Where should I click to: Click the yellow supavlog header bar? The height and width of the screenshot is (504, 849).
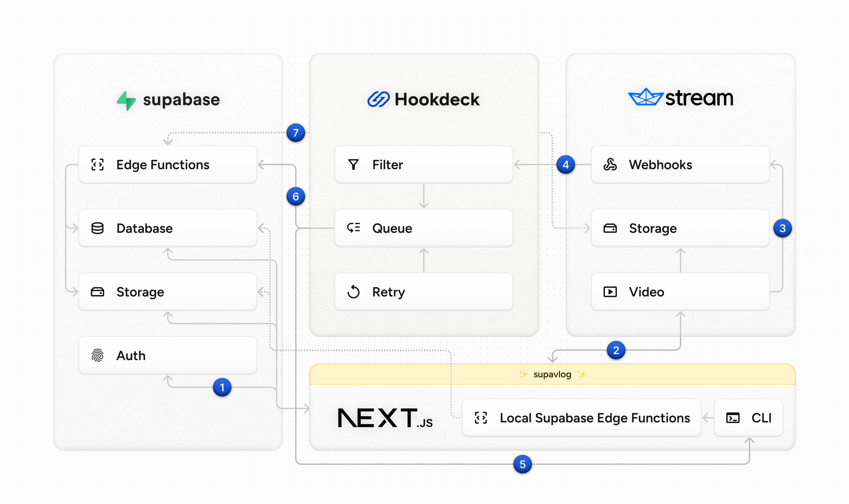tap(552, 374)
